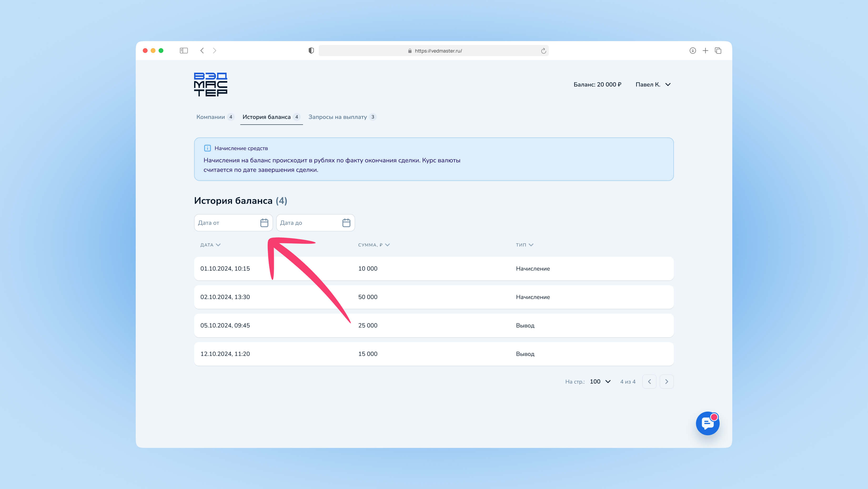Open the tab overview icon

[x=718, y=51]
